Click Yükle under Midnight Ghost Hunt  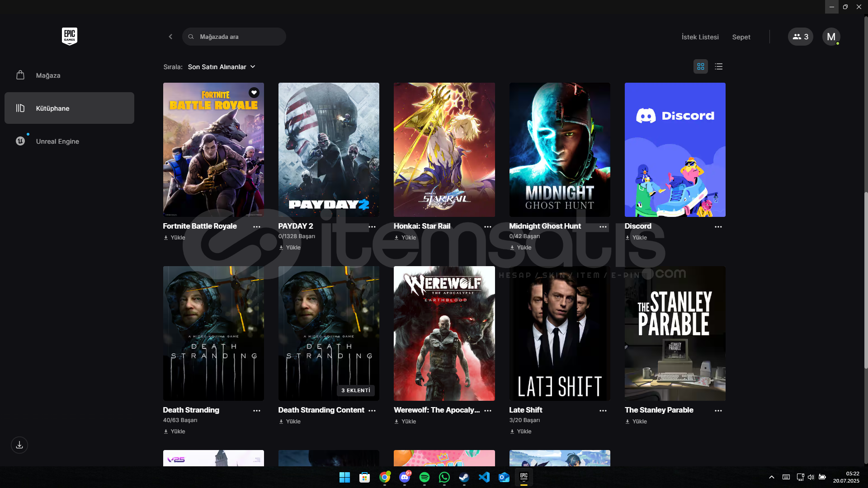pyautogui.click(x=521, y=248)
